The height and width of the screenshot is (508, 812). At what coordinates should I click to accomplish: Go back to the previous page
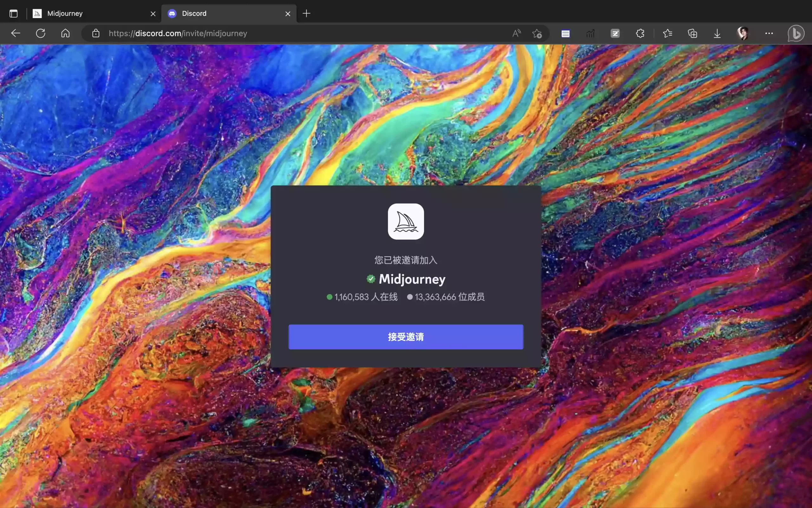16,33
